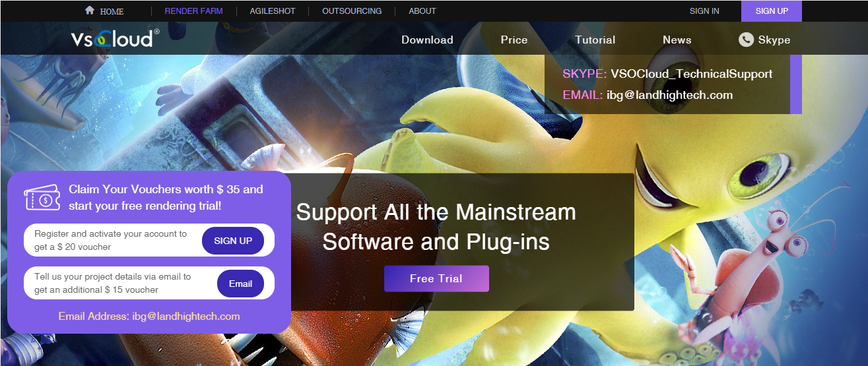Screen dimensions: 868x366
Task: Open the News page
Action: point(677,40)
